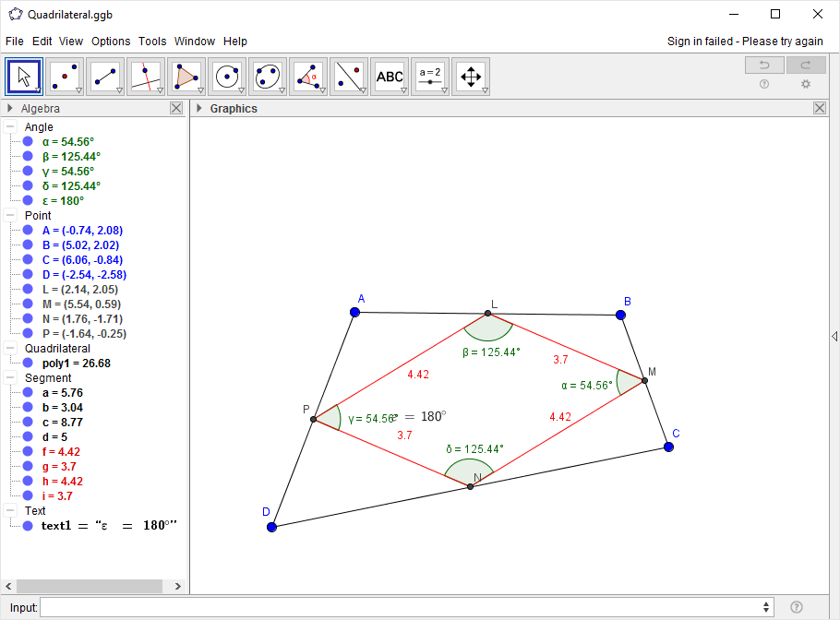Close the Algebra panel
Image resolution: width=840 pixels, height=620 pixels.
click(176, 108)
